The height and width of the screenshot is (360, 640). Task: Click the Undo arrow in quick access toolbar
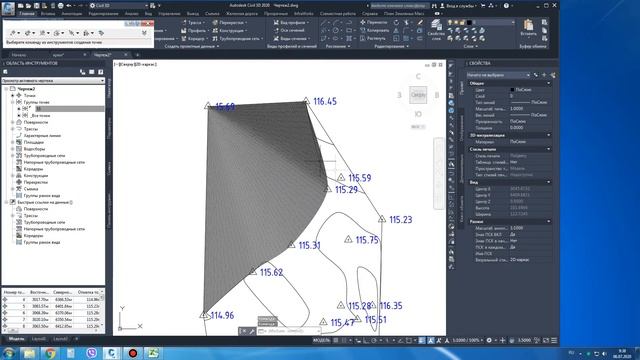[x=69, y=6]
